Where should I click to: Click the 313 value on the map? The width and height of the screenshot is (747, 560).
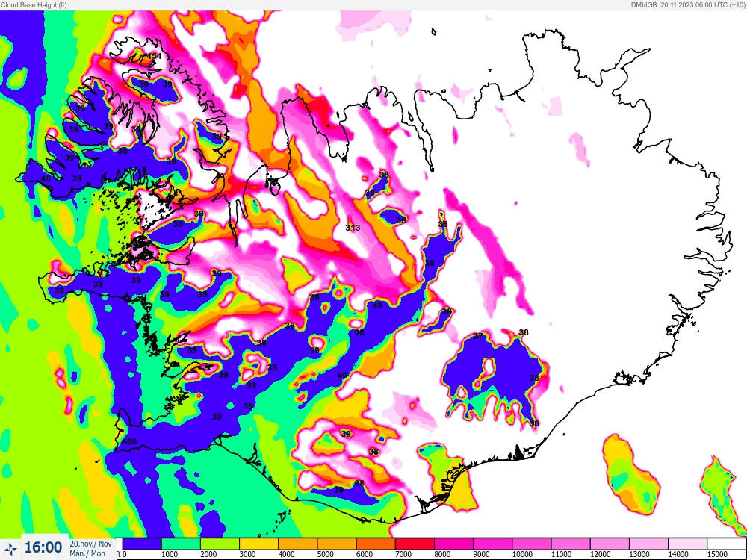click(x=353, y=228)
